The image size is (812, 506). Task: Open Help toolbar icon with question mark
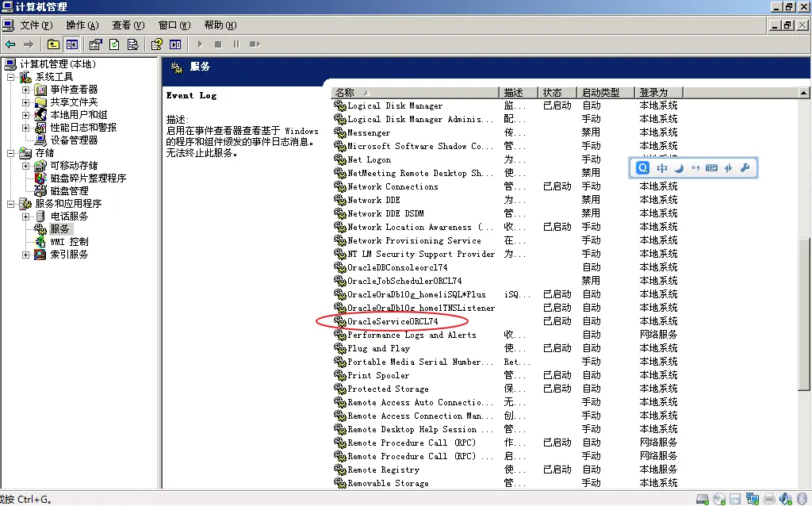pyautogui.click(x=157, y=44)
